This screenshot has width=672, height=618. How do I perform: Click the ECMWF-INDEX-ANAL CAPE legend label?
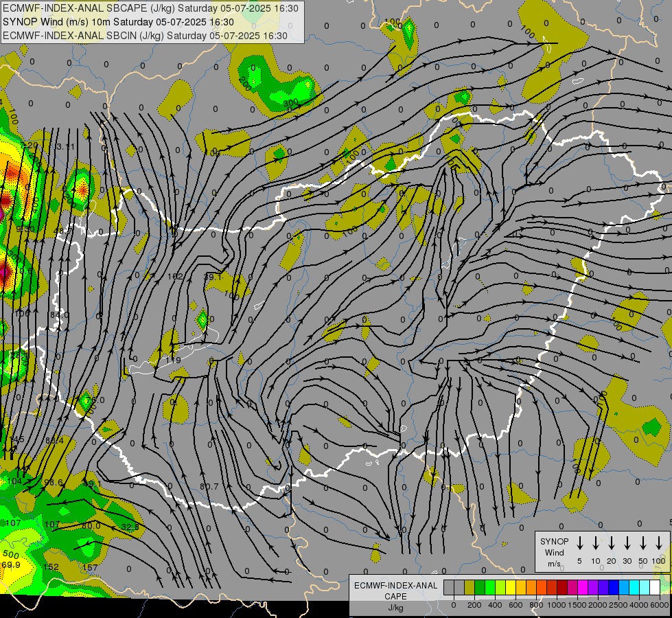395,591
